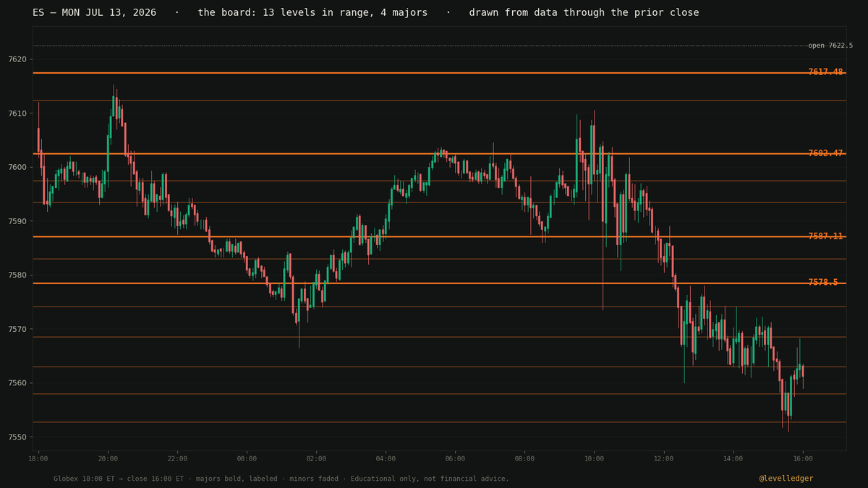Click the 7578.5 major level label
The image size is (868, 488).
(823, 283)
